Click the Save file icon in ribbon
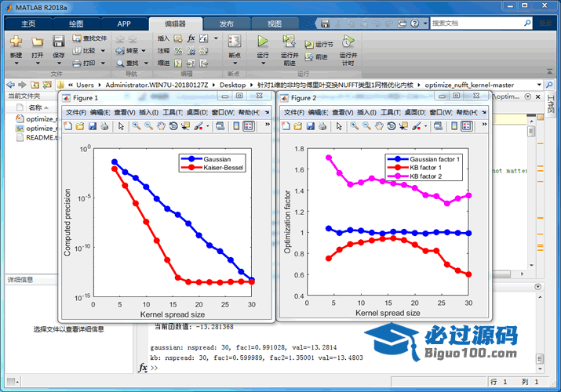Screen dimensions: 561x392 tap(59, 42)
